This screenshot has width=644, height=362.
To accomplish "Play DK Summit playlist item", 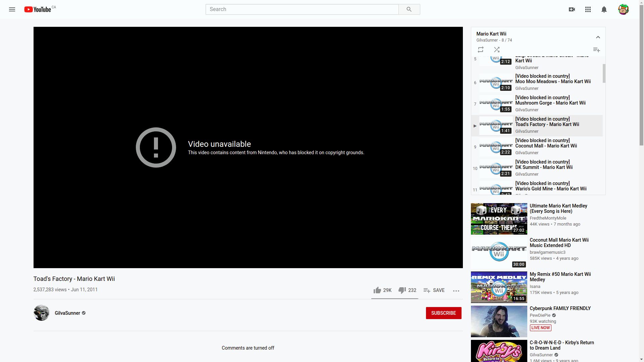I will click(x=537, y=169).
